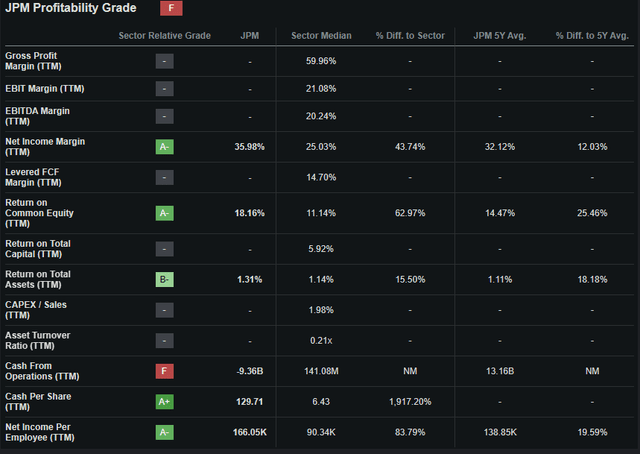Screen dimensions: 640x454
Task: Click the F grade badge for Cash From Operations
Action: click(x=164, y=371)
